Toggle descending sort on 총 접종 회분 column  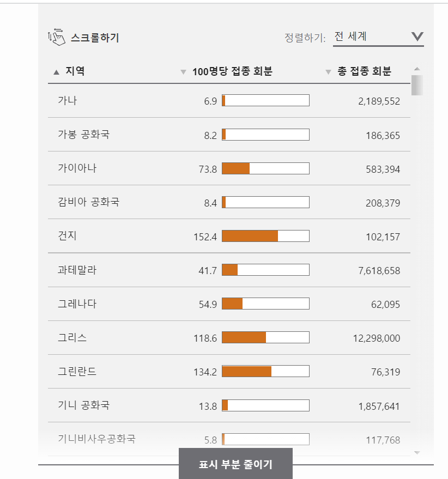coord(328,71)
